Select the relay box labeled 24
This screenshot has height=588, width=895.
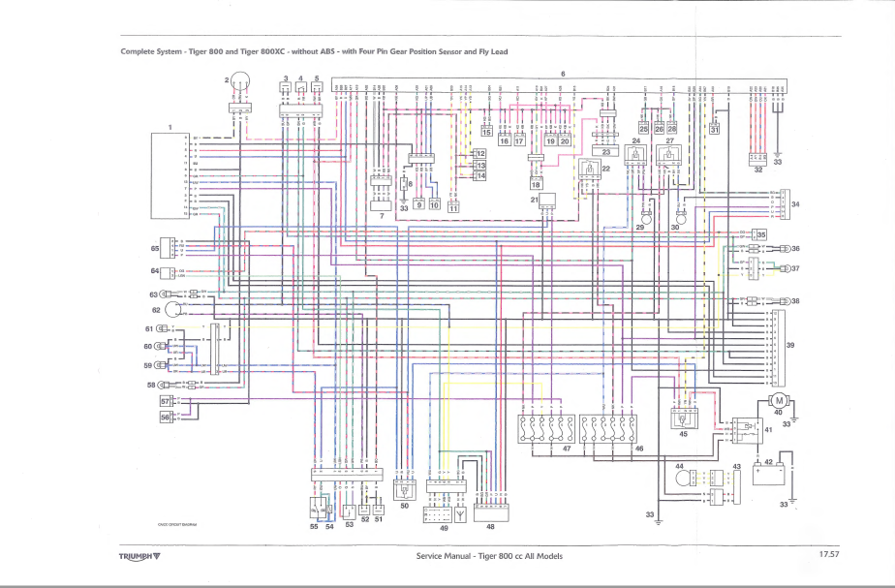pyautogui.click(x=635, y=155)
